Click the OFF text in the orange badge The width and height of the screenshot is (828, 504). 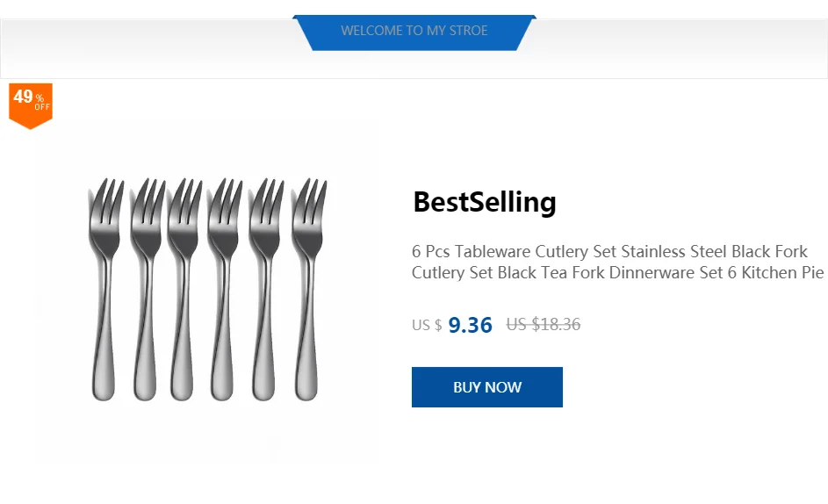[x=42, y=107]
